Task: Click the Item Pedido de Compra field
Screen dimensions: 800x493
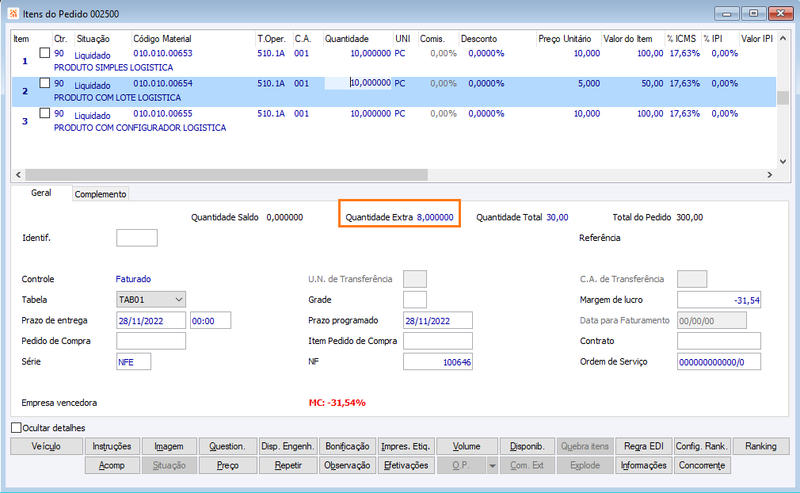Action: [438, 341]
